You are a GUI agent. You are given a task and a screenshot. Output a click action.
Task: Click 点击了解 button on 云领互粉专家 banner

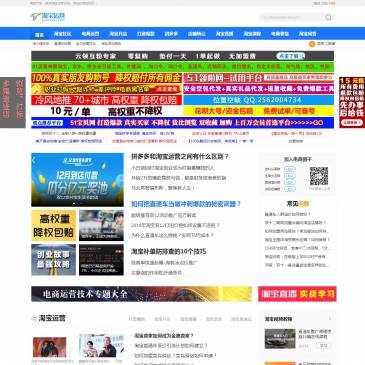point(290,56)
